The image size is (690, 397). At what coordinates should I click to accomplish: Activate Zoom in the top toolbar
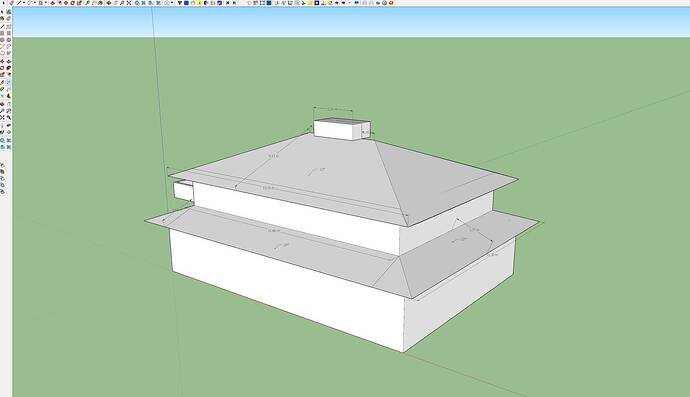[x=122, y=3]
